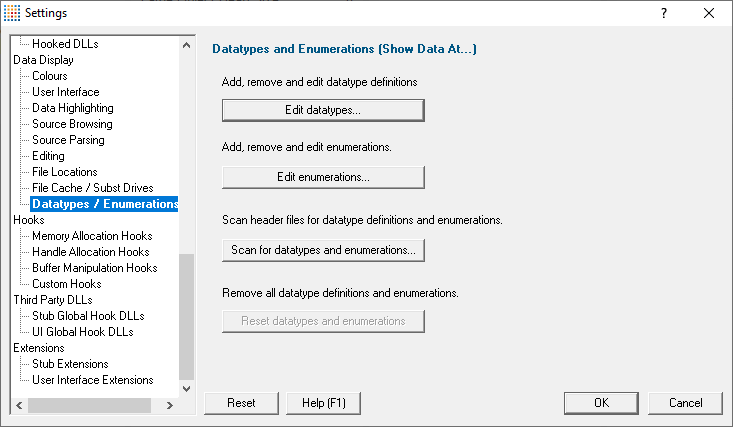The height and width of the screenshot is (427, 733).
Task: Click the tree scroll up arrow
Action: (x=187, y=45)
